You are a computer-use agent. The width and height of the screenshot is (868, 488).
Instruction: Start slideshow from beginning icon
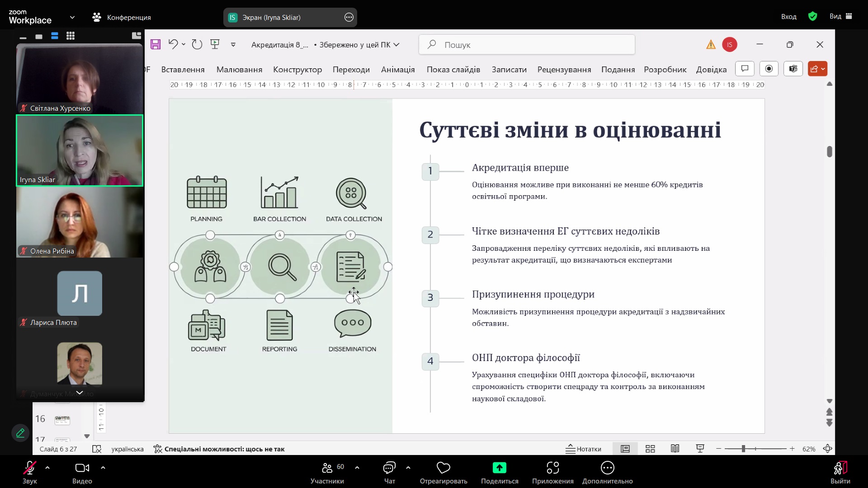[x=215, y=44]
